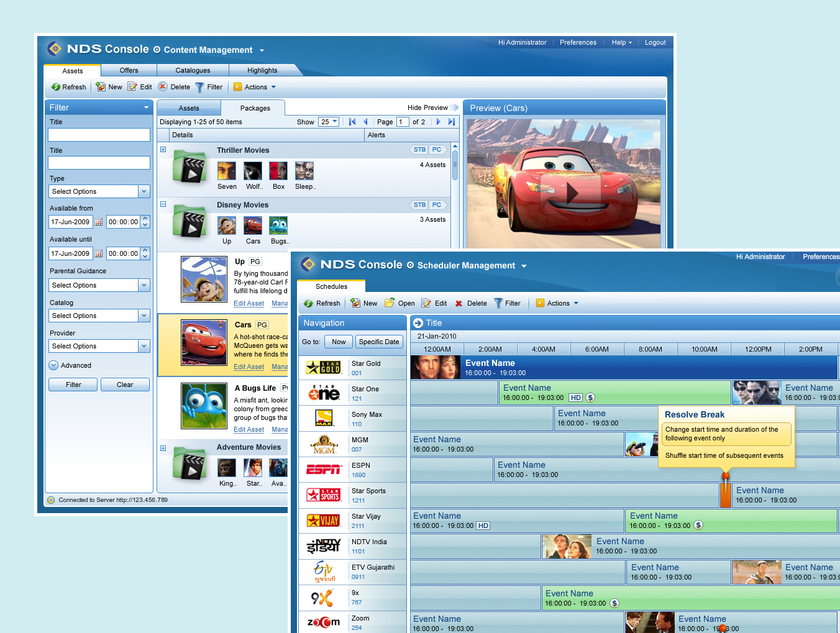
Task: Select 'Shuffle start time of subsequent events'
Action: (724, 455)
